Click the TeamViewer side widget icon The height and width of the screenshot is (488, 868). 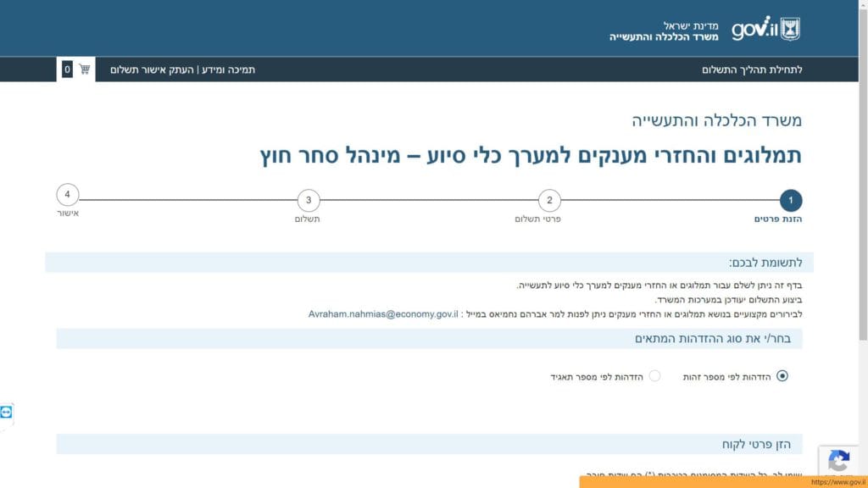pos(7,412)
